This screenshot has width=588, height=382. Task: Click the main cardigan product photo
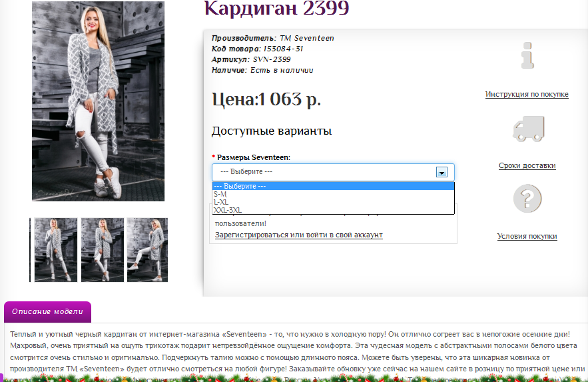(99, 101)
